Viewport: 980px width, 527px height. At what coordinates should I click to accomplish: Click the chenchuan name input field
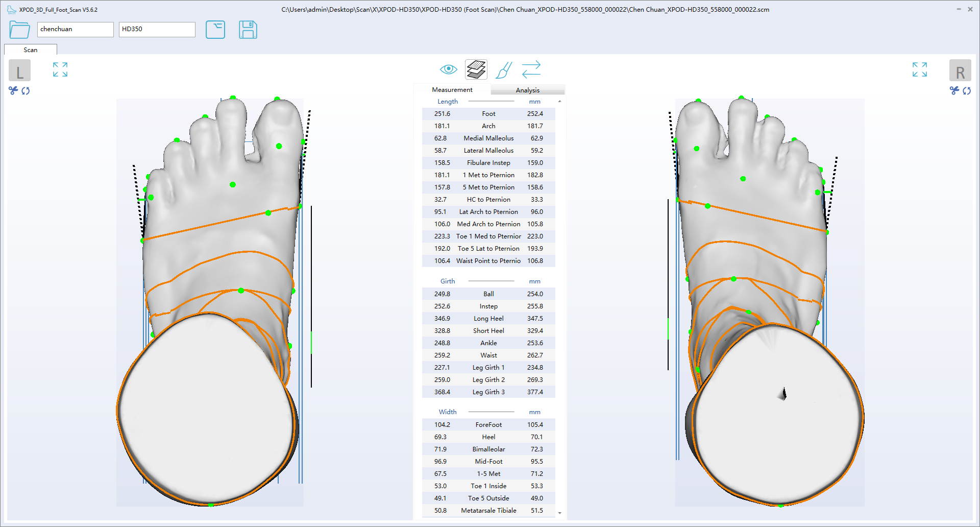[x=75, y=29]
